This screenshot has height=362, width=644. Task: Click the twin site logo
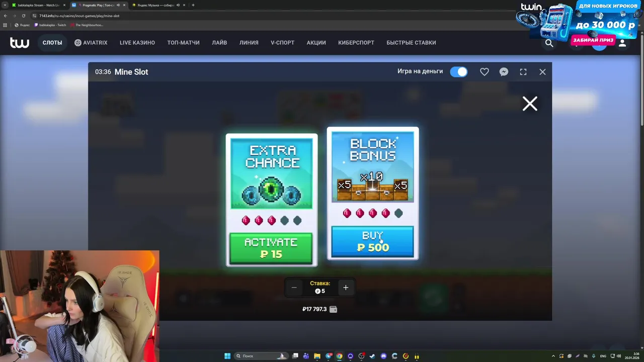pos(20,43)
